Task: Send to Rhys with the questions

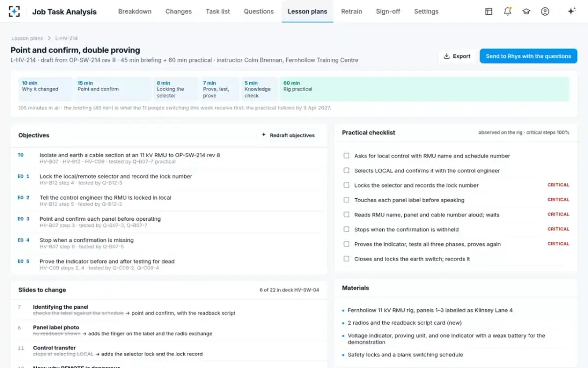Action: click(x=528, y=56)
